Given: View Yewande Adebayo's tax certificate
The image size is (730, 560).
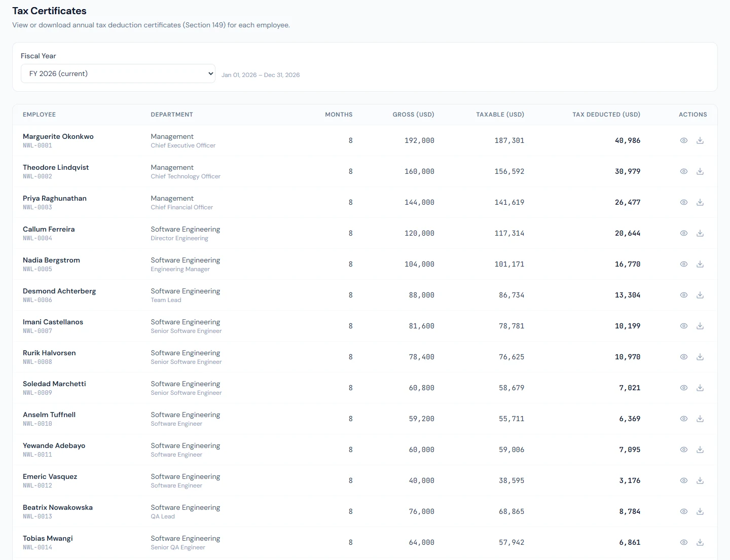Looking at the screenshot, I should [684, 450].
